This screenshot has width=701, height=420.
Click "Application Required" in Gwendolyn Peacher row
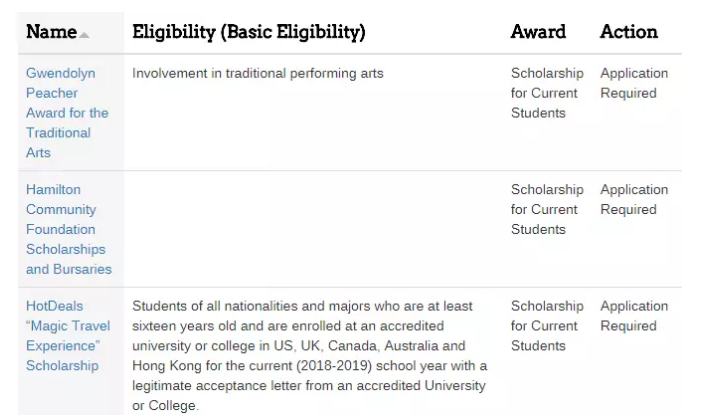(x=634, y=83)
